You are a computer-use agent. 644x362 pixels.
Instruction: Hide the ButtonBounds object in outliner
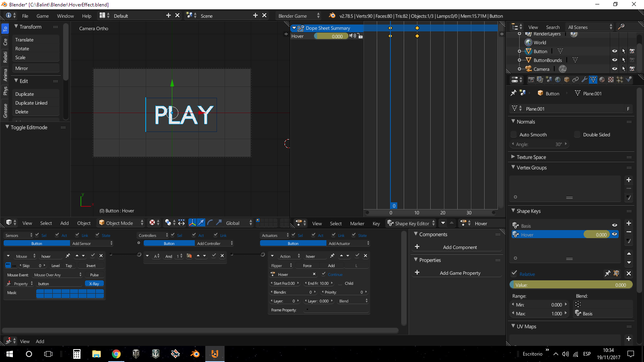[615, 60]
